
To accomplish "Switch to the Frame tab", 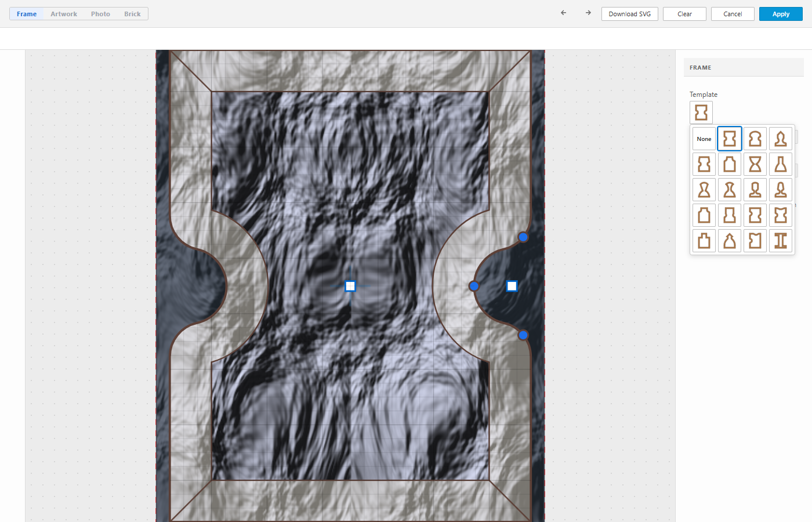I will 27,14.
